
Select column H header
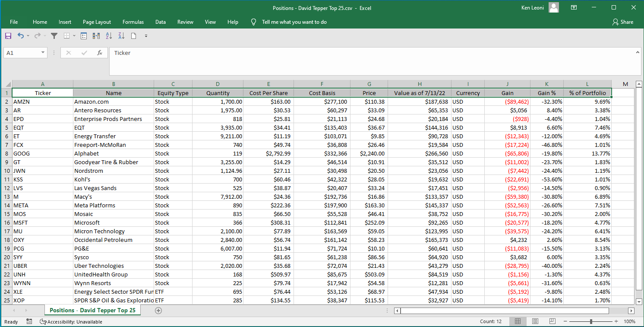click(420, 84)
